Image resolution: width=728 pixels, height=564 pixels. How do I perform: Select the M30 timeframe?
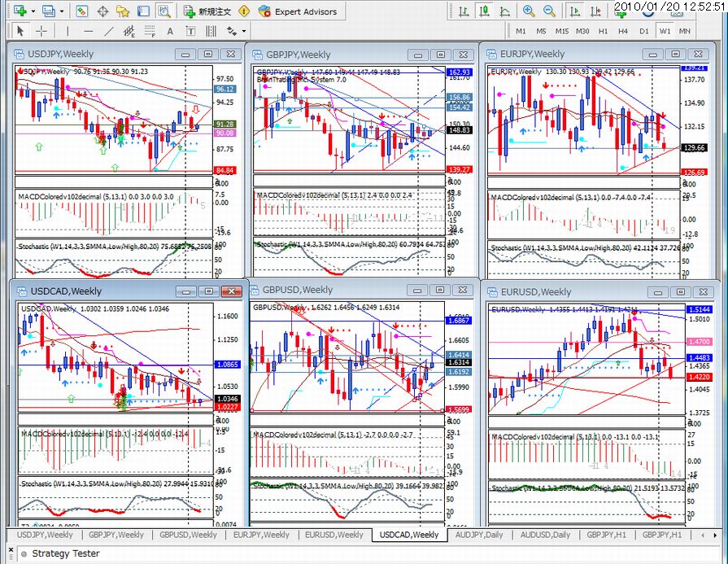pos(582,31)
